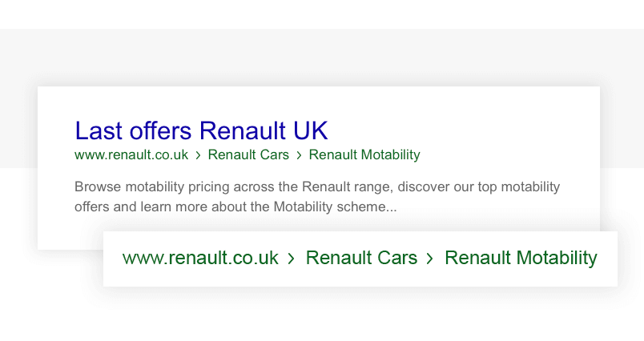Click the small www.renault.co.uk breadcrumb under the title
The height and width of the screenshot is (341, 644).
tap(131, 155)
